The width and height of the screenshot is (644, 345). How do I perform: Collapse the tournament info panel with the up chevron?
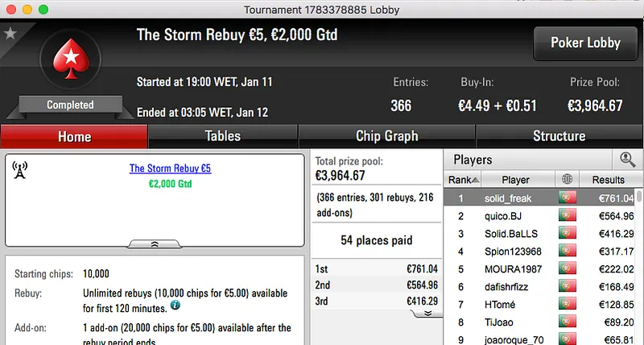pos(155,243)
